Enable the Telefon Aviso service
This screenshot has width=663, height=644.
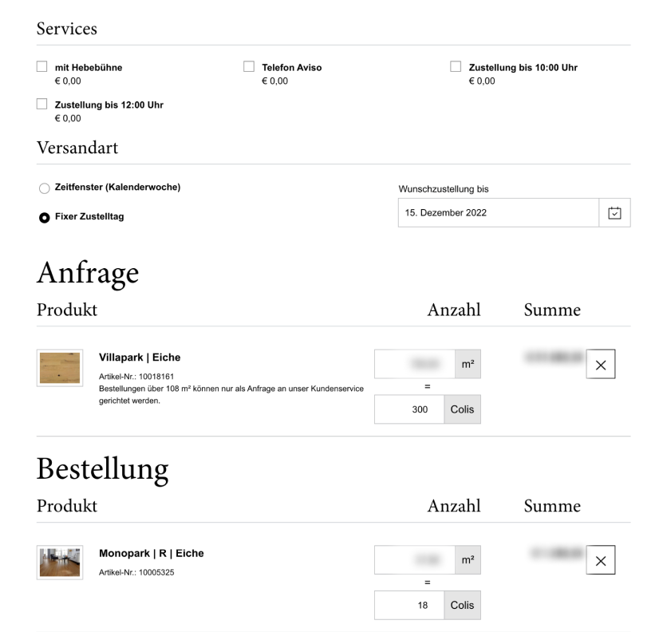pyautogui.click(x=249, y=66)
